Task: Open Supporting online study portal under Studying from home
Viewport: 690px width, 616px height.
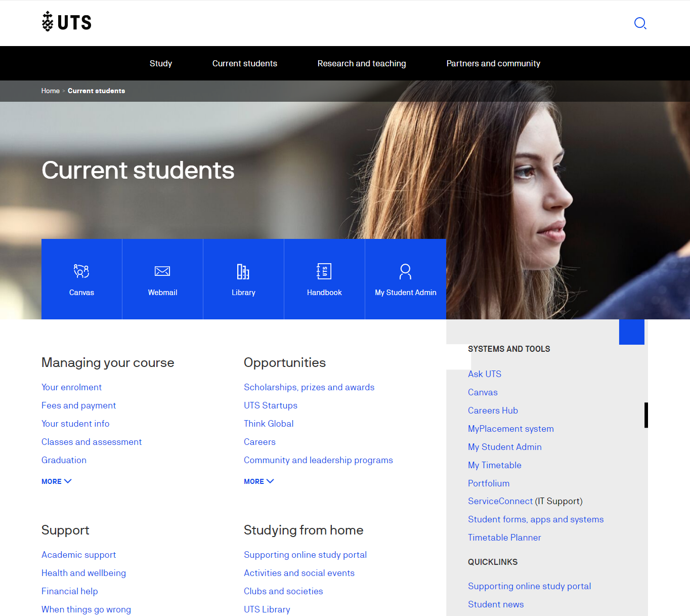Action: 305,555
